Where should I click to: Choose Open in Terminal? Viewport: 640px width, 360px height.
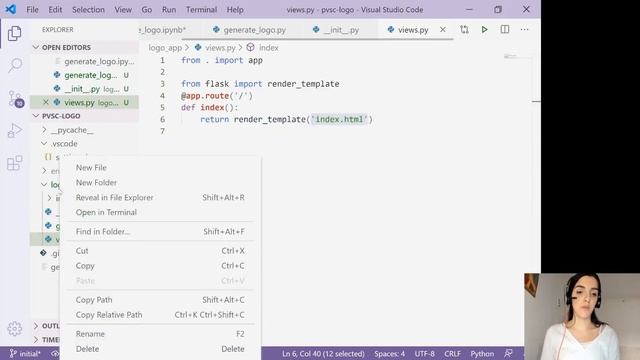pos(160,212)
